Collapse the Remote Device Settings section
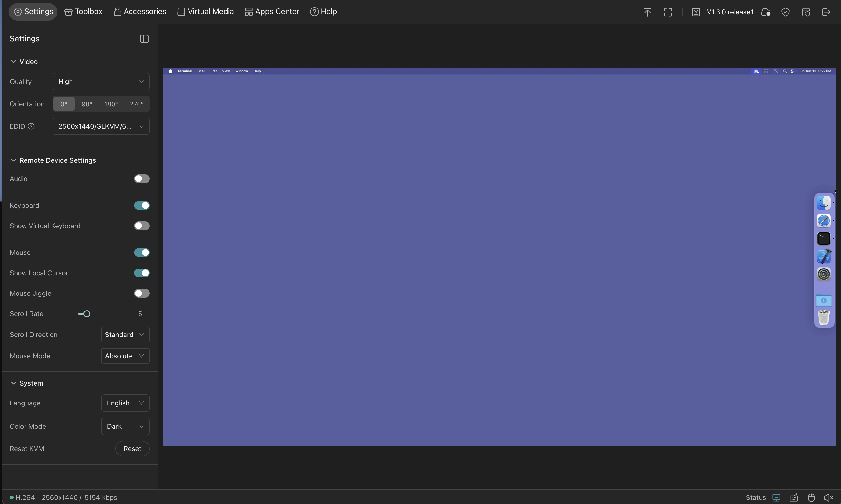The height and width of the screenshot is (504, 841). tap(14, 160)
